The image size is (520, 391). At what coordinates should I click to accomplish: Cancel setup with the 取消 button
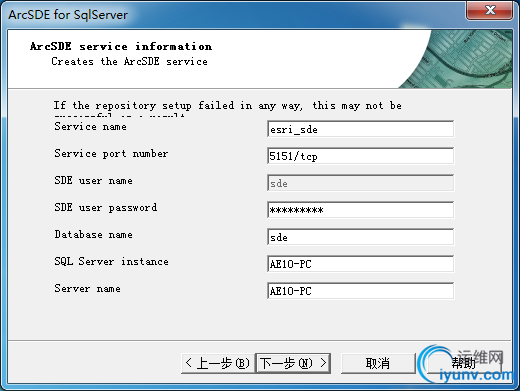[x=378, y=363]
